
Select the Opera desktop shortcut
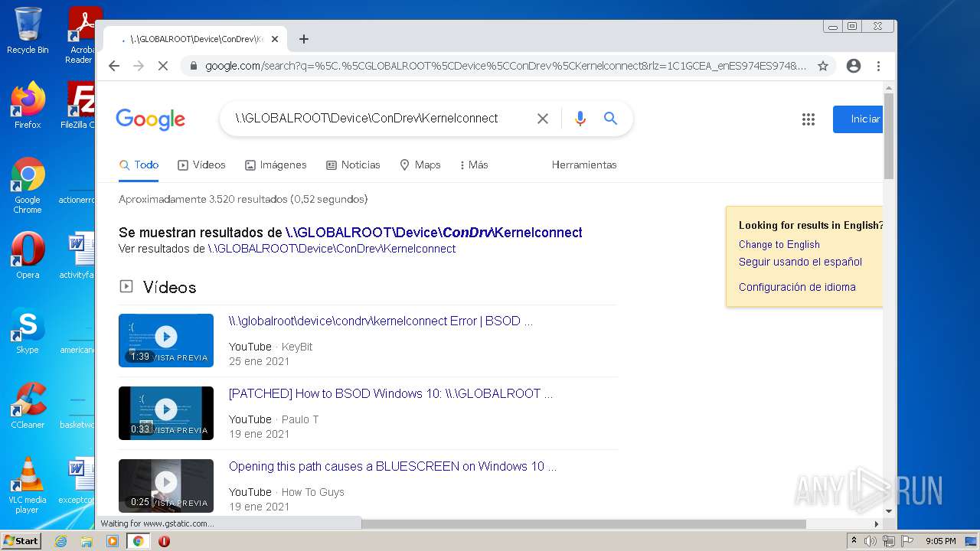28,255
